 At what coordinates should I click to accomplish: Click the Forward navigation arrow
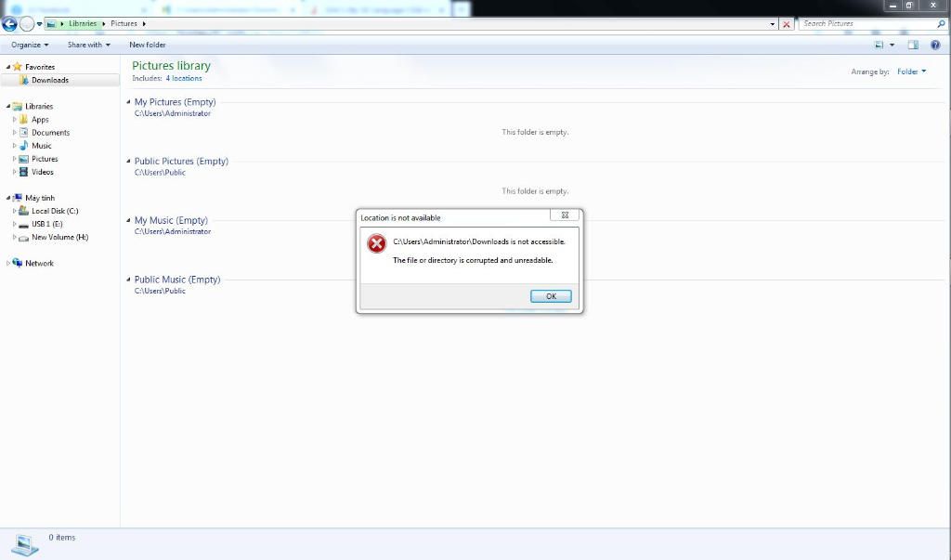click(27, 23)
